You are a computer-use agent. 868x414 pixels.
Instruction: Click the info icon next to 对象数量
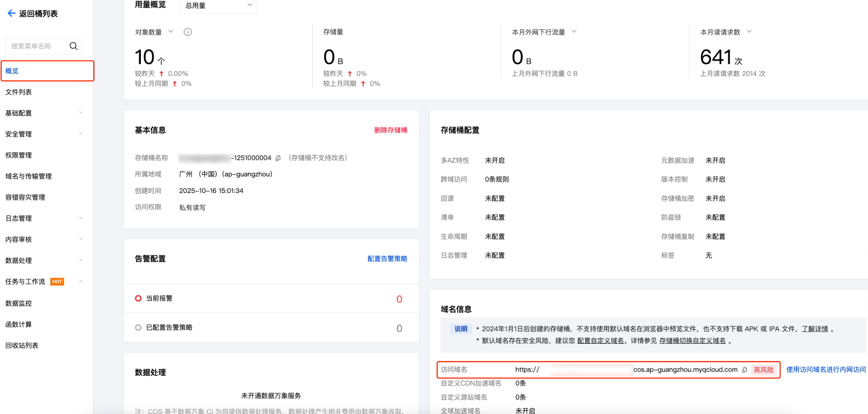188,32
